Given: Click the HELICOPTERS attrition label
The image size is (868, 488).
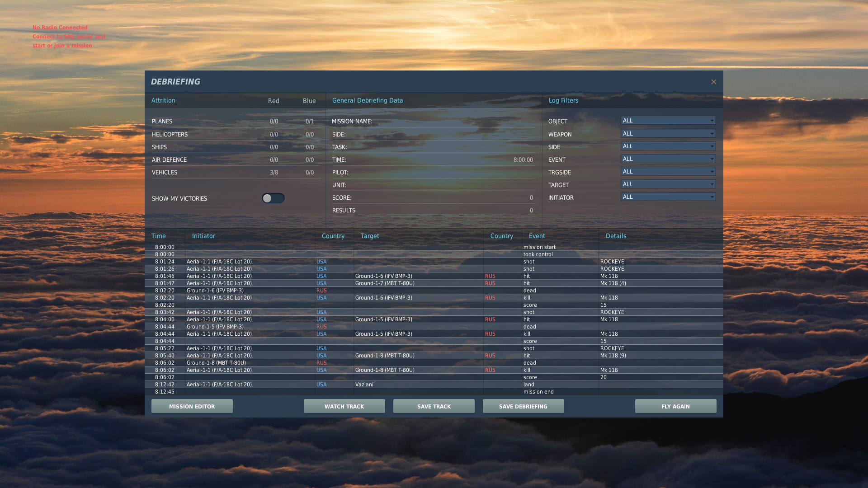Looking at the screenshot, I should (170, 135).
